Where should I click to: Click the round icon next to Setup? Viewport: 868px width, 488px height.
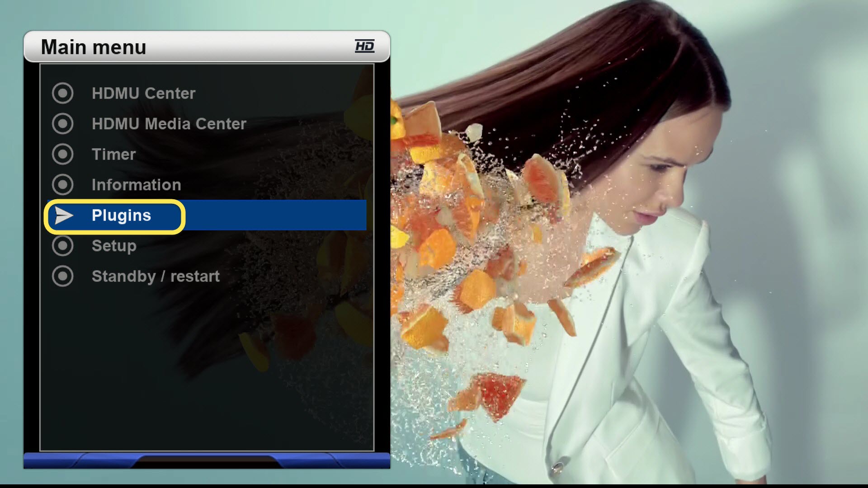point(62,246)
